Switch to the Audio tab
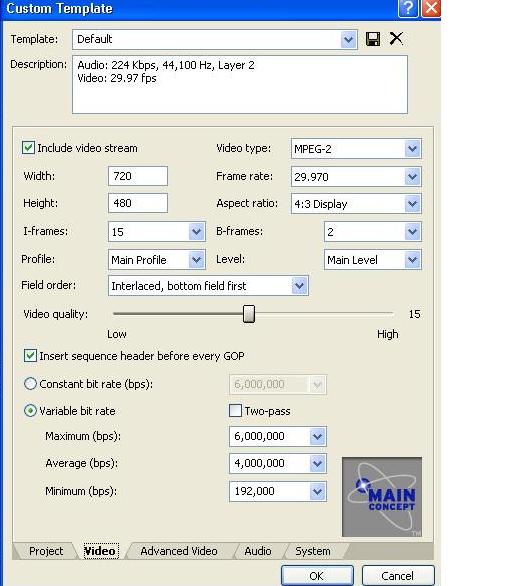 pos(257,551)
